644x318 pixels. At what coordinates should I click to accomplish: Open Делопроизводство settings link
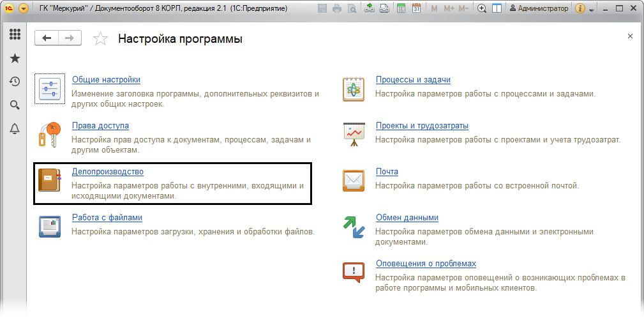(107, 172)
